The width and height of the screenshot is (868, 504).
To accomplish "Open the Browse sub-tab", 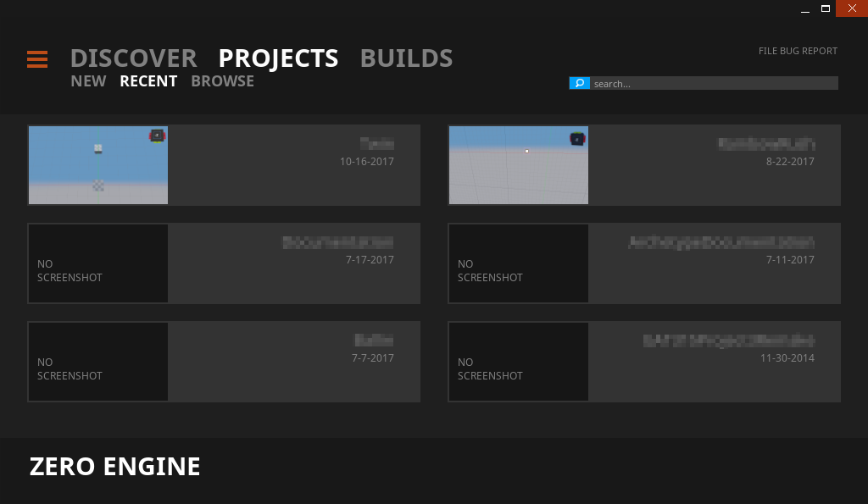I will 223,81.
